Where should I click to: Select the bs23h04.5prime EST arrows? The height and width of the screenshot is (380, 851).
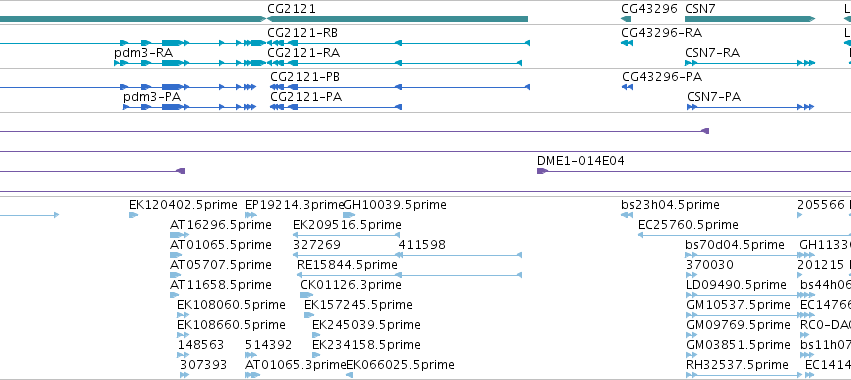click(627, 215)
